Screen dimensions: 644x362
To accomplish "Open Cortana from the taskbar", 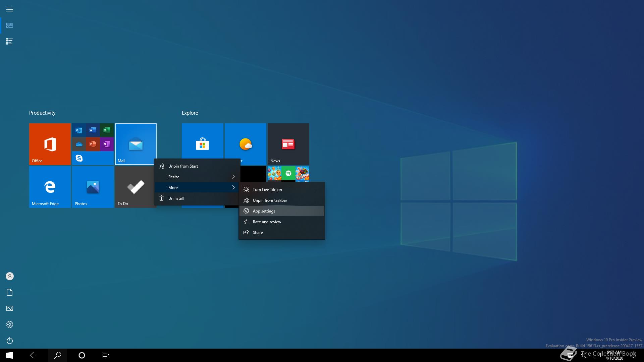I will tap(82, 355).
